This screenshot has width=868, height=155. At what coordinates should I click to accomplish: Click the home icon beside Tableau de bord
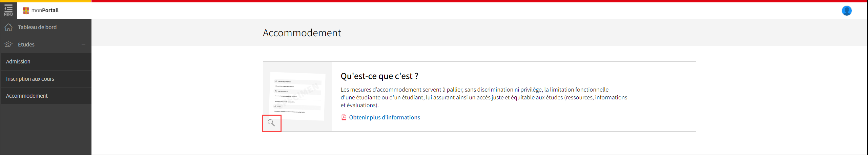click(8, 27)
